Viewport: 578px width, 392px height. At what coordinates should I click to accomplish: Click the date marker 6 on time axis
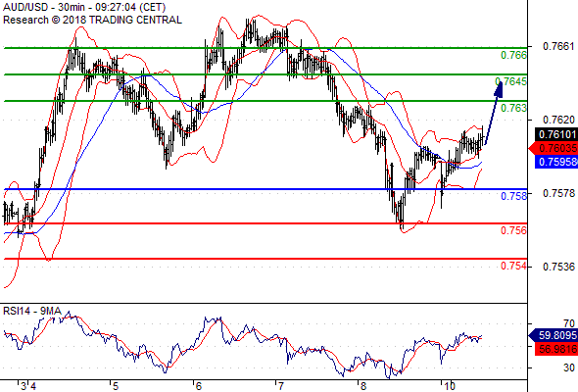[198, 386]
